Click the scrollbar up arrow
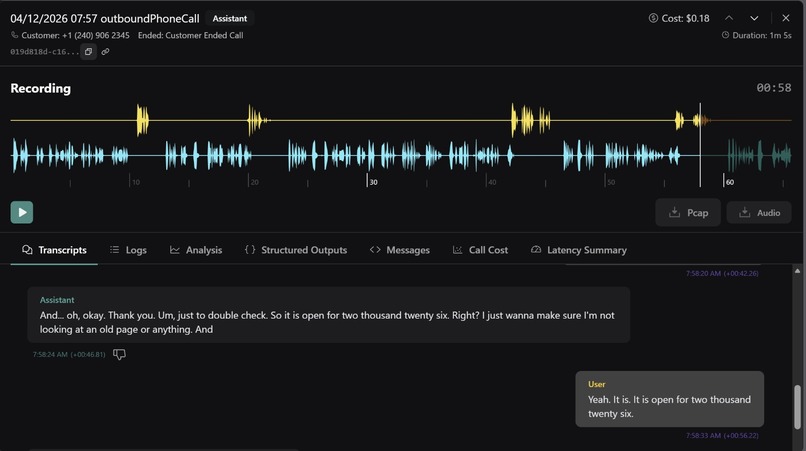The image size is (806, 451). click(x=797, y=271)
